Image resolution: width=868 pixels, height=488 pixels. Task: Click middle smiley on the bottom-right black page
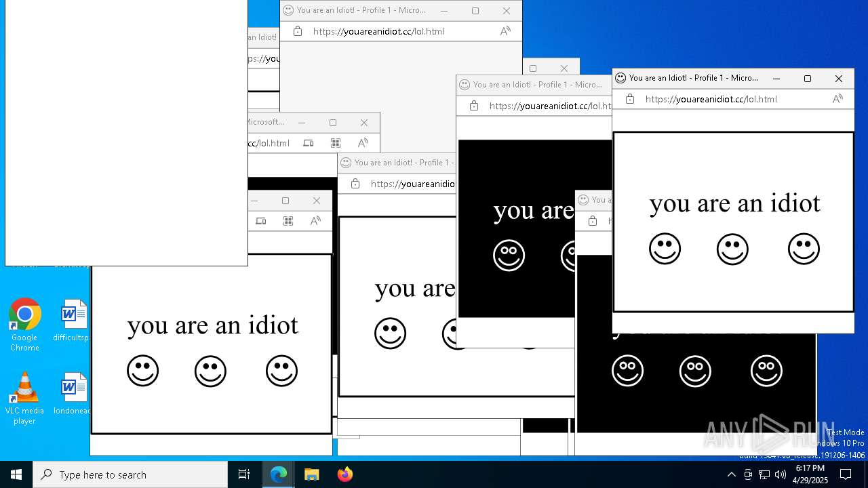pos(695,371)
